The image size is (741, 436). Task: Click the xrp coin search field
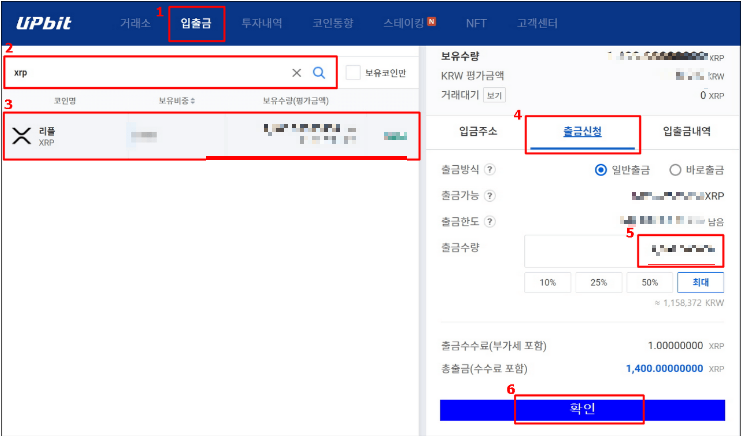[x=170, y=72]
